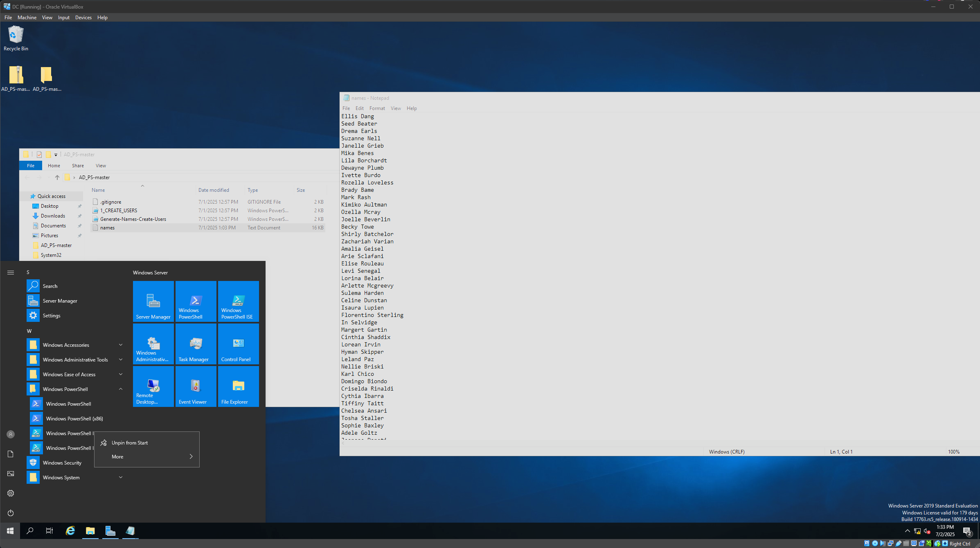Show hidden system tray icons chevron
980x548 pixels.
[x=907, y=531]
